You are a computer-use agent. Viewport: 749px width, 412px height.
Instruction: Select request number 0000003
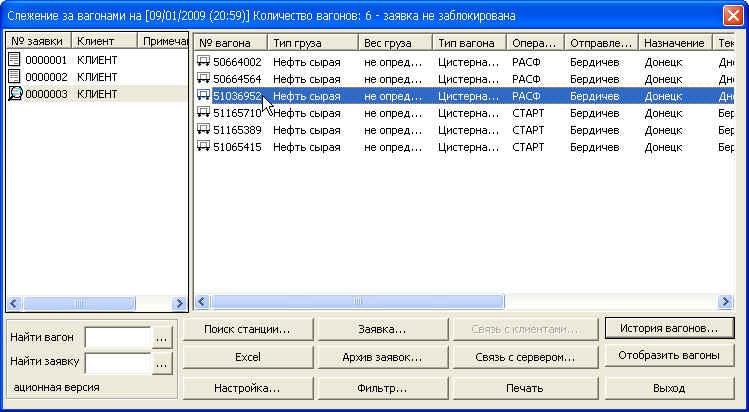tap(46, 94)
